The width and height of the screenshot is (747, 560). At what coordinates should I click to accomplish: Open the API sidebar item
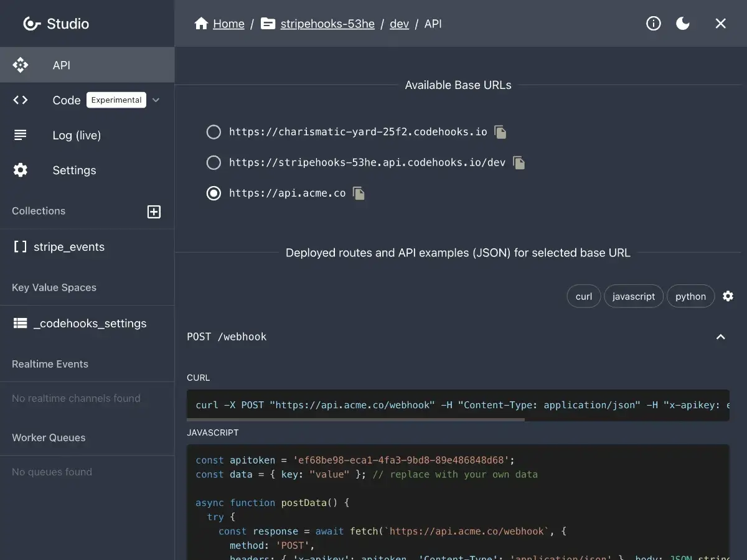[87, 65]
